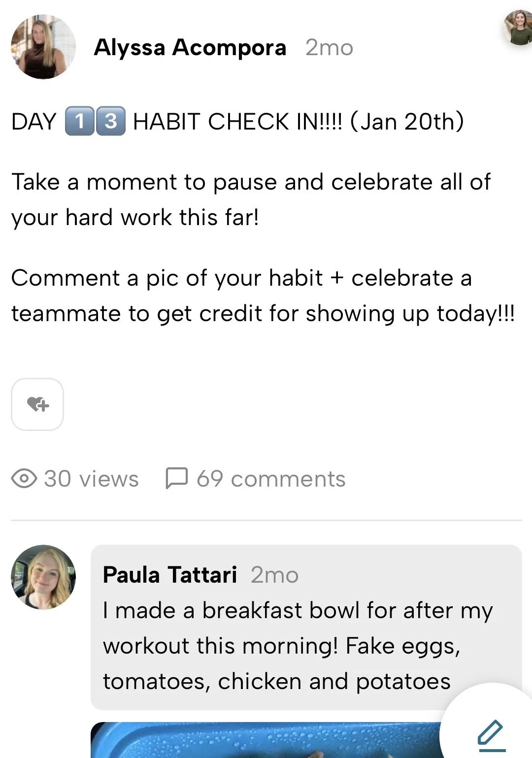Tap the number 1 emoji keycap
Screen dimensions: 532x758
click(79, 121)
